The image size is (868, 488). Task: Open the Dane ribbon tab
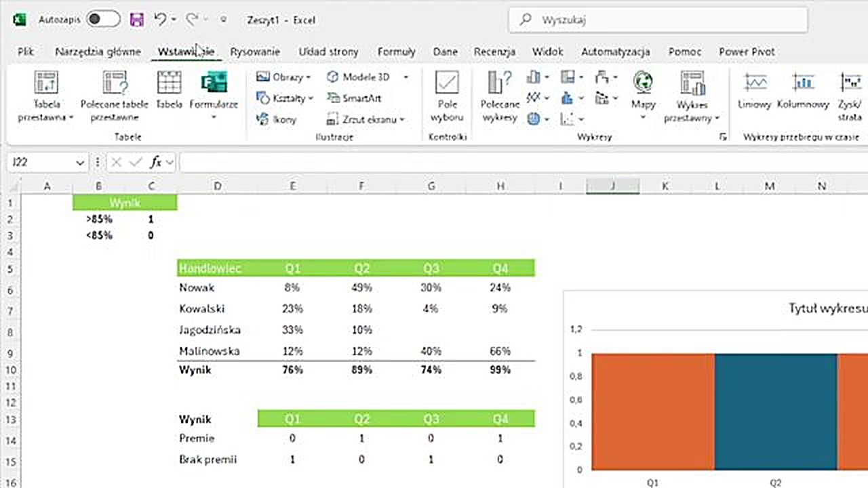pyautogui.click(x=445, y=52)
